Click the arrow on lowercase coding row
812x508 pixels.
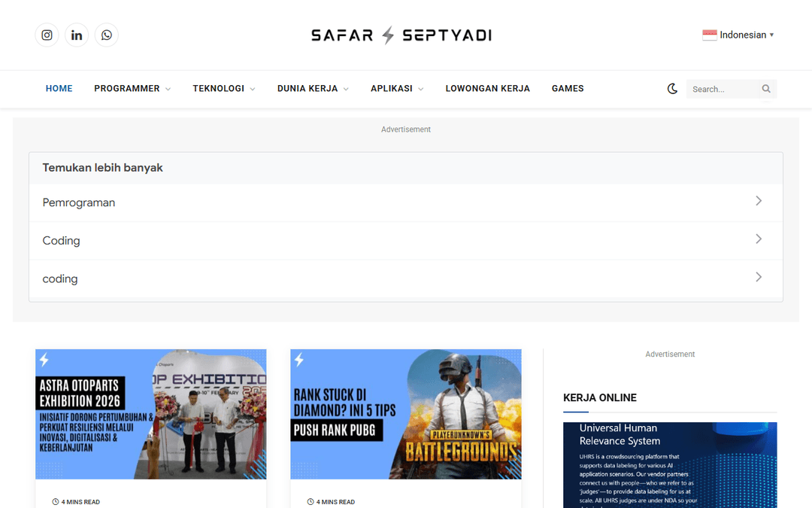pos(759,277)
